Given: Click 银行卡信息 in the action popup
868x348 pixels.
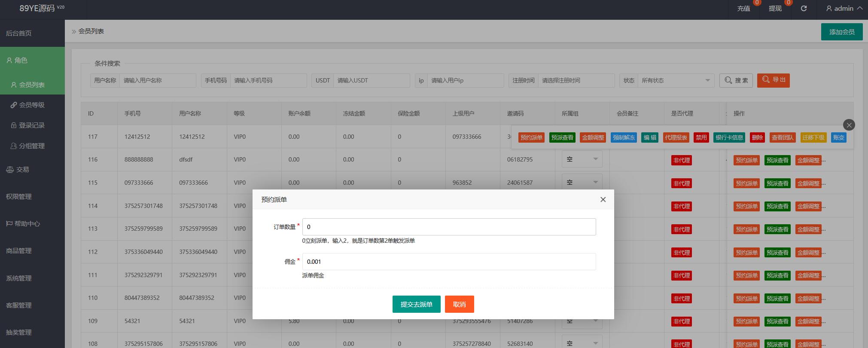Looking at the screenshot, I should [729, 137].
